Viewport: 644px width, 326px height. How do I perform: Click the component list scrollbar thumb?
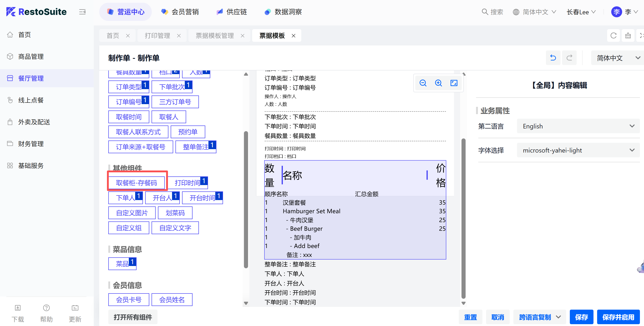(x=246, y=200)
